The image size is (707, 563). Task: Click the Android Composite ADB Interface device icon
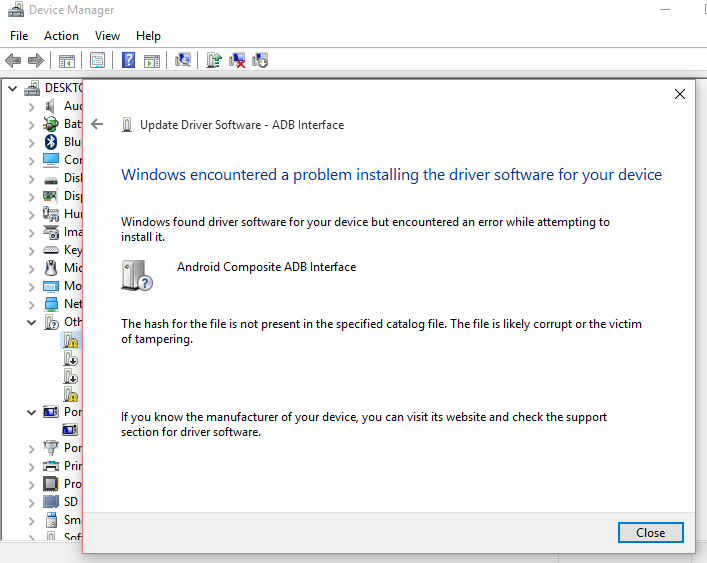(x=137, y=275)
